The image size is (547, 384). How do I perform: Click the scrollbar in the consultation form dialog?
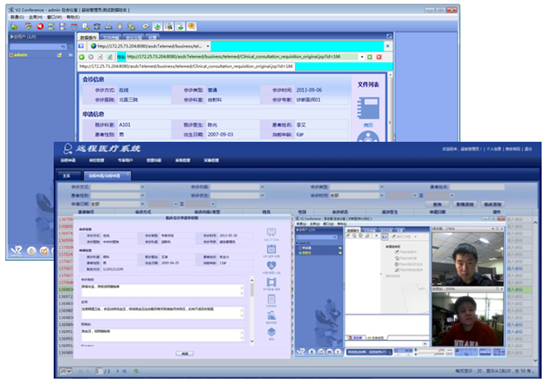pos(252,310)
